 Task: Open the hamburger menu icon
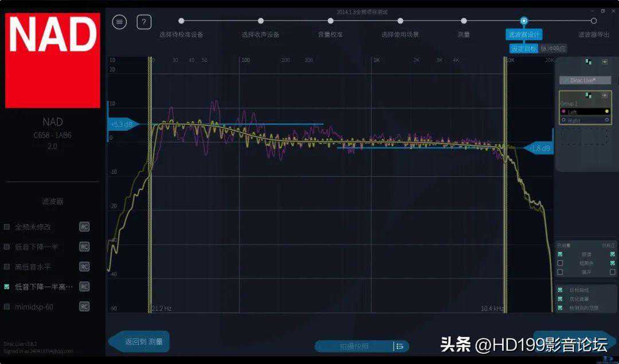(x=119, y=22)
